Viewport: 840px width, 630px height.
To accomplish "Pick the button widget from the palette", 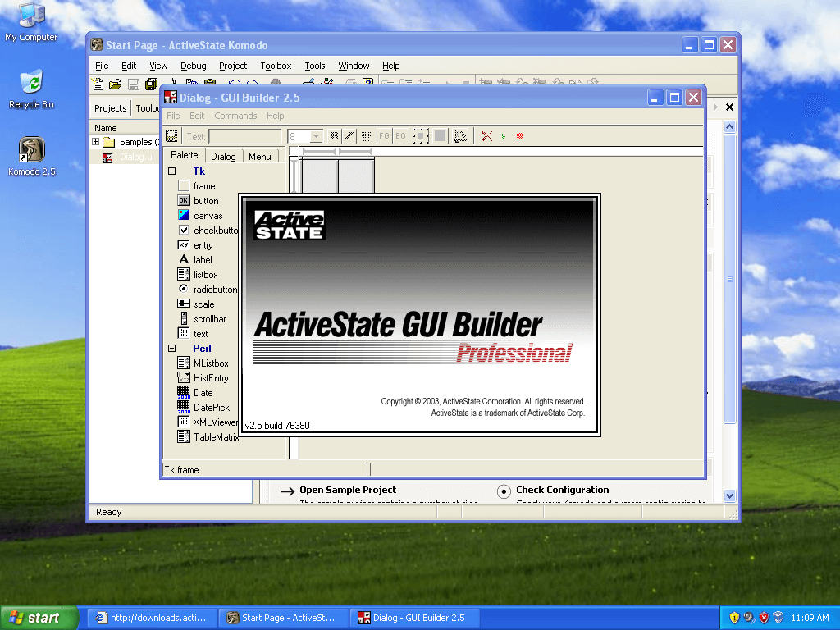I will tap(198, 201).
